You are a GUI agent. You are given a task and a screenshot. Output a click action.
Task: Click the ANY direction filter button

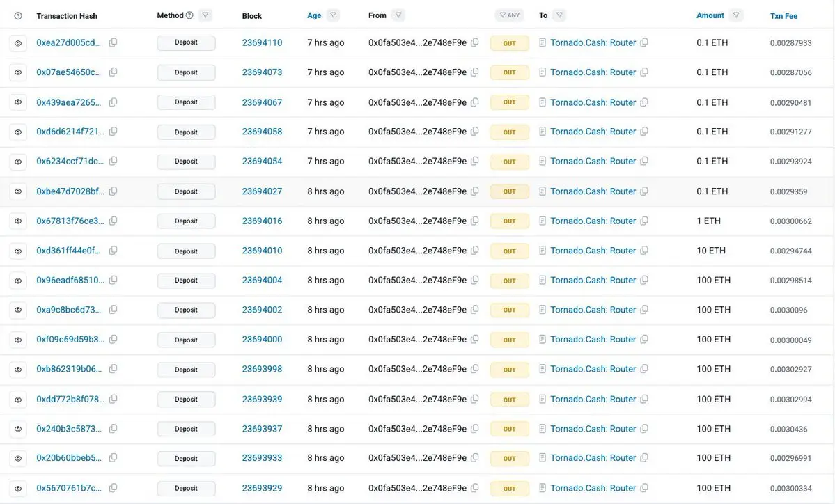click(509, 15)
